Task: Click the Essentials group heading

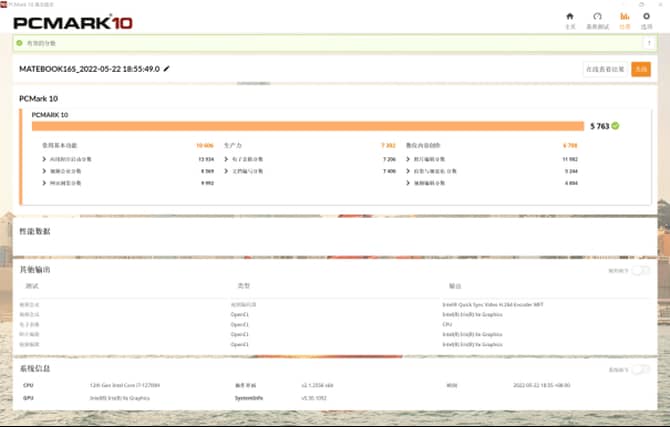Action: 59,145
